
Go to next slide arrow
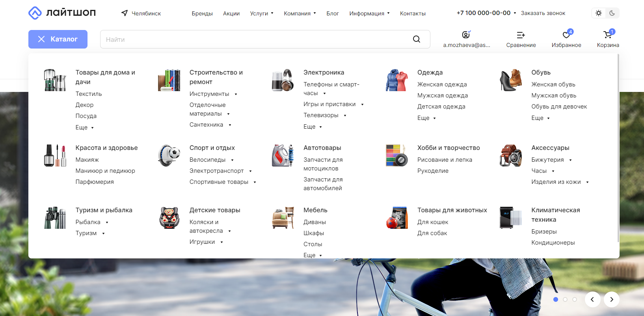click(x=612, y=299)
